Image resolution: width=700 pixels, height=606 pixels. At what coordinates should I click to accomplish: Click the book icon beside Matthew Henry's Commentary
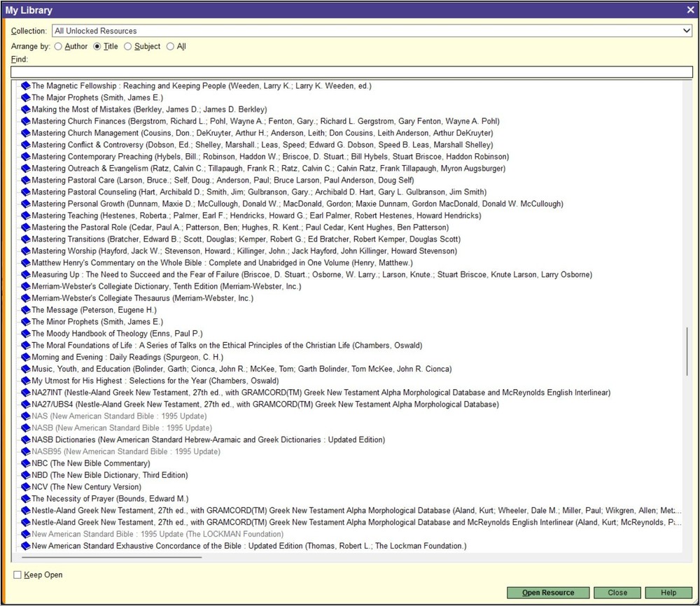[x=25, y=262]
